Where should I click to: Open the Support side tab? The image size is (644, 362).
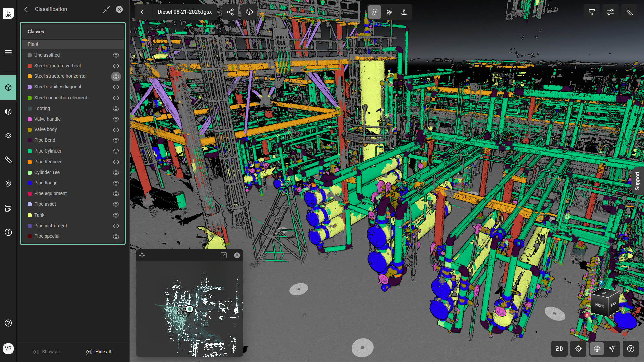(x=637, y=181)
